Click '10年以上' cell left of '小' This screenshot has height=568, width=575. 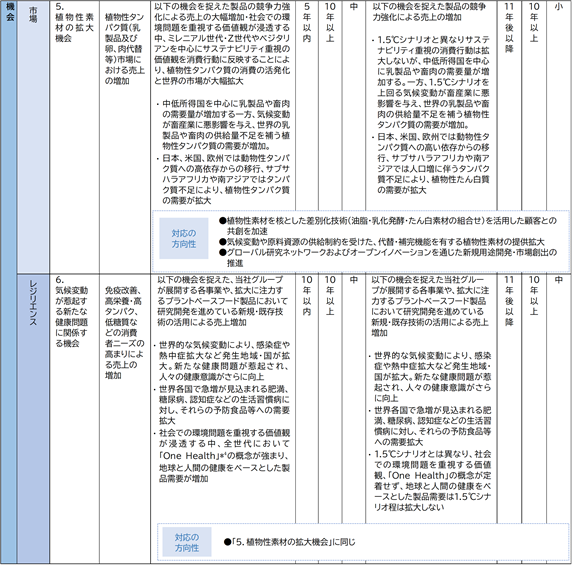click(x=534, y=22)
